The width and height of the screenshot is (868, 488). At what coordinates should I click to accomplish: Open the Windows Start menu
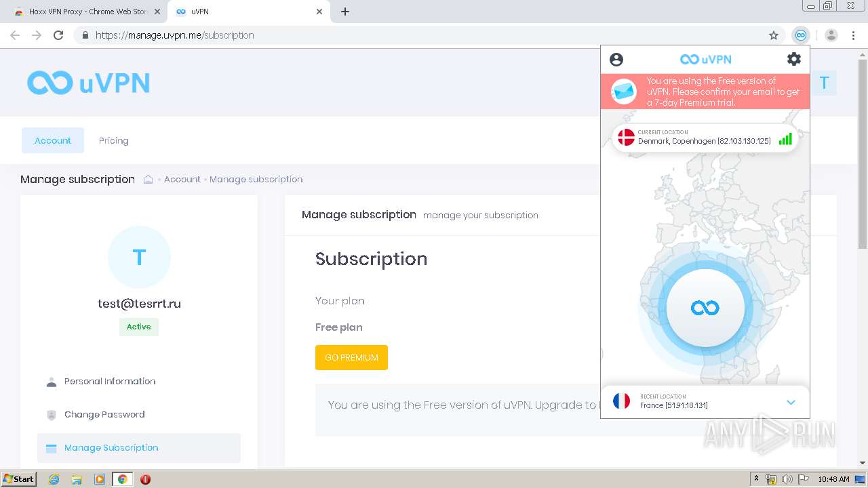coord(18,479)
